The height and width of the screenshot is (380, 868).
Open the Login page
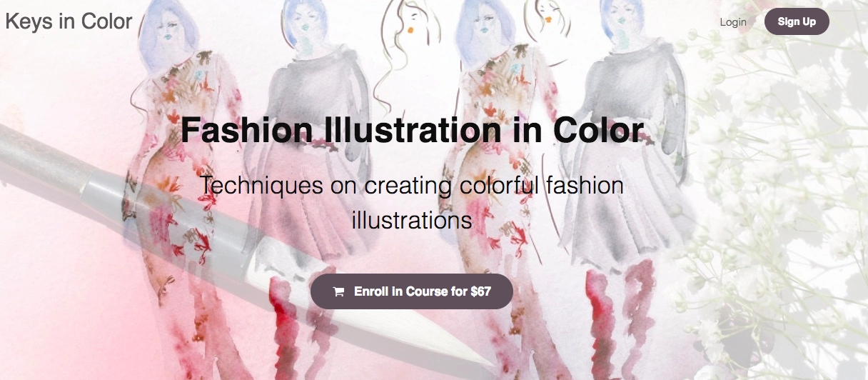733,21
